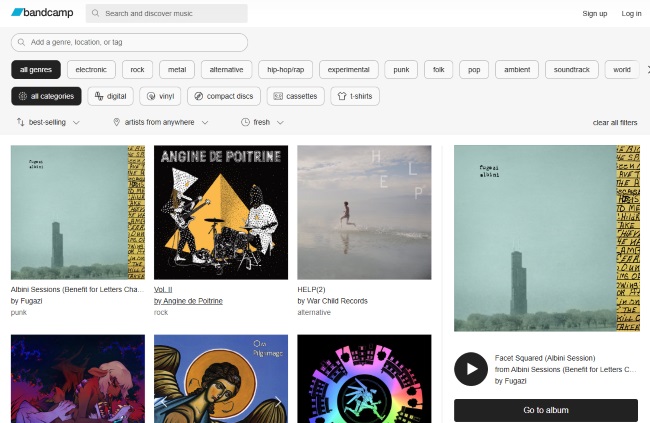The width and height of the screenshot is (650, 423).
Task: Focus the Add a genre, location, or tag field
Action: point(129,42)
